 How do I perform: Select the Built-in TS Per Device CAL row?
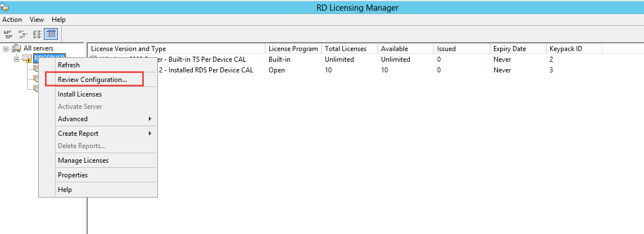[345, 59]
